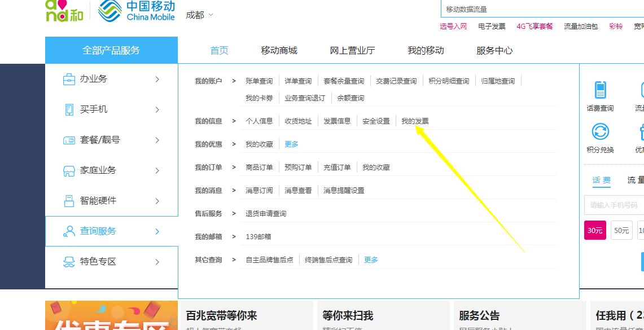Click the 流量加油包 top link
644x330 pixels.
point(581,27)
